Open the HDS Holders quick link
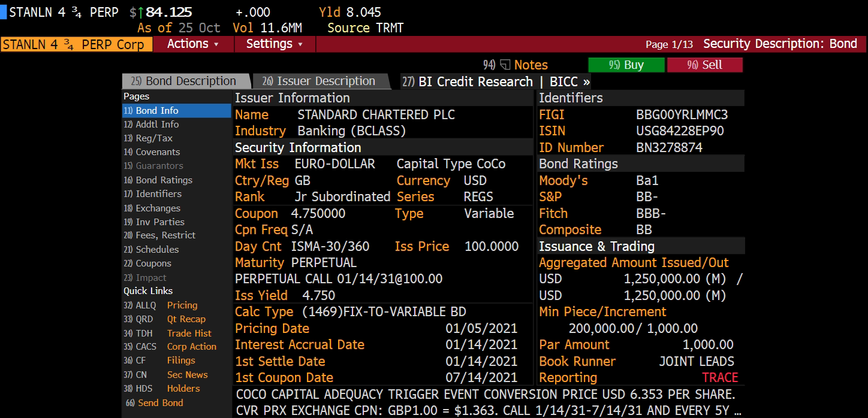The image size is (868, 418). pos(162,388)
